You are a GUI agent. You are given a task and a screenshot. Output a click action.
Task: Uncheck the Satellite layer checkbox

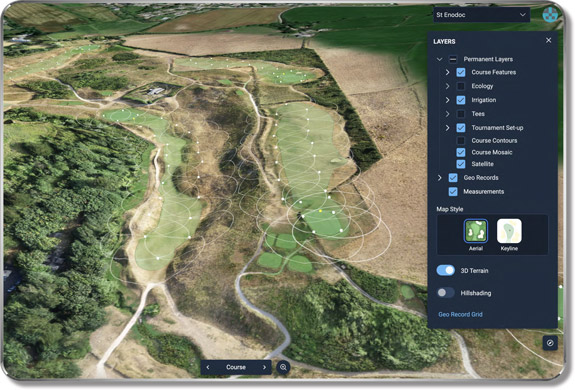point(461,164)
